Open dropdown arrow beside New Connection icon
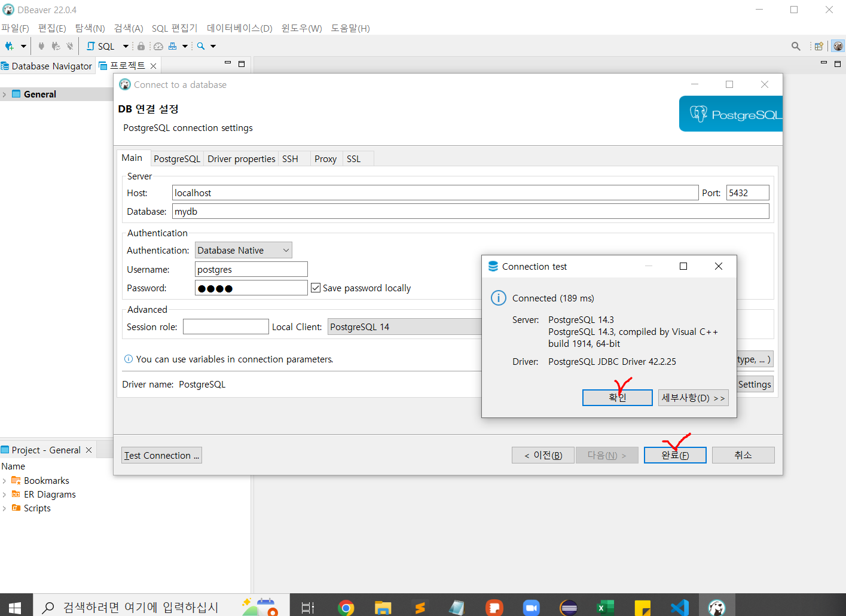846x616 pixels. coord(23,46)
